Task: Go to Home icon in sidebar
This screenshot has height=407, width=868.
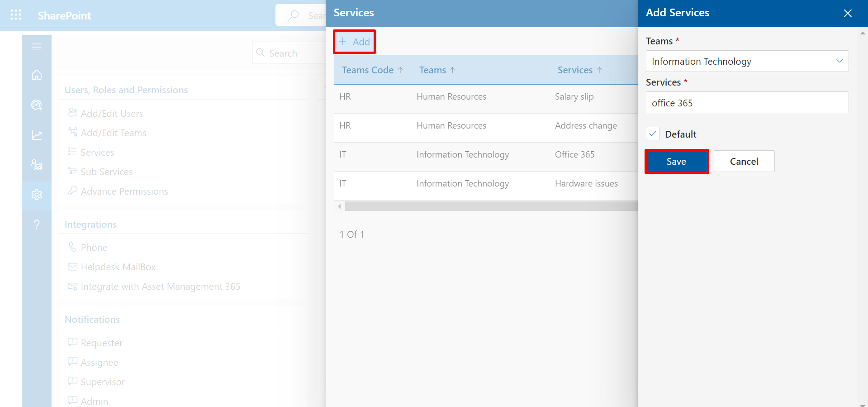Action: click(37, 75)
